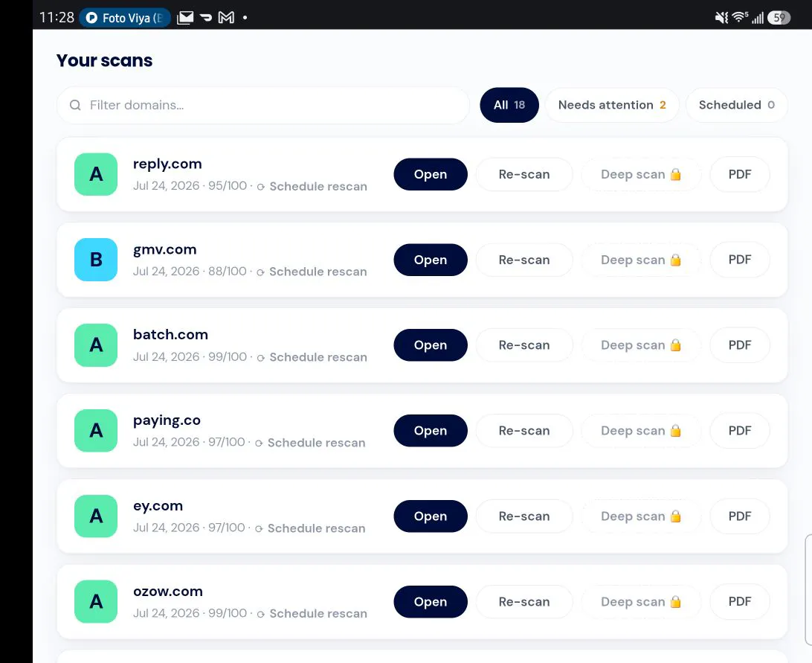
Task: Re-scan ey.com
Action: 524,516
